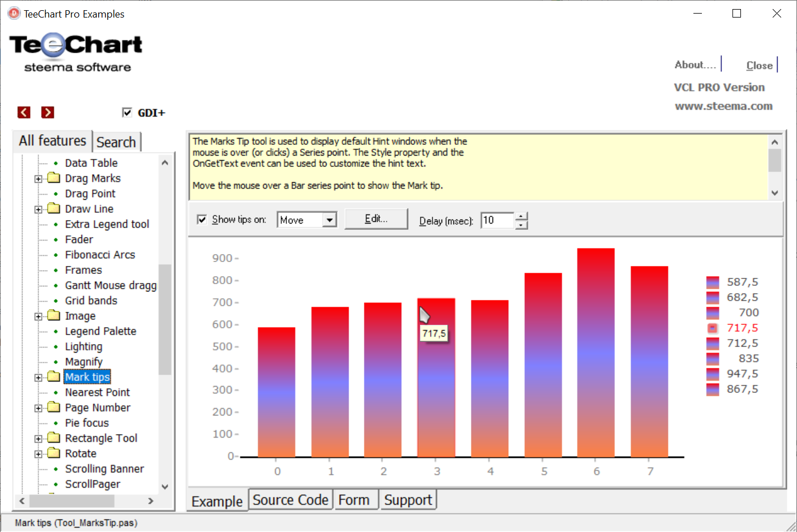The width and height of the screenshot is (797, 532).
Task: Go to next example with red right arrow
Action: click(x=48, y=113)
